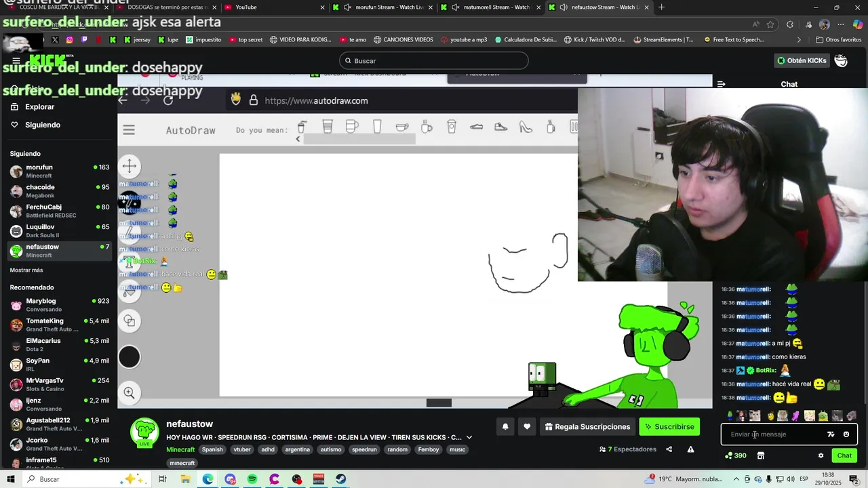Open morufun channel in sidebar
Screen dimensions: 868x488
click(59, 171)
